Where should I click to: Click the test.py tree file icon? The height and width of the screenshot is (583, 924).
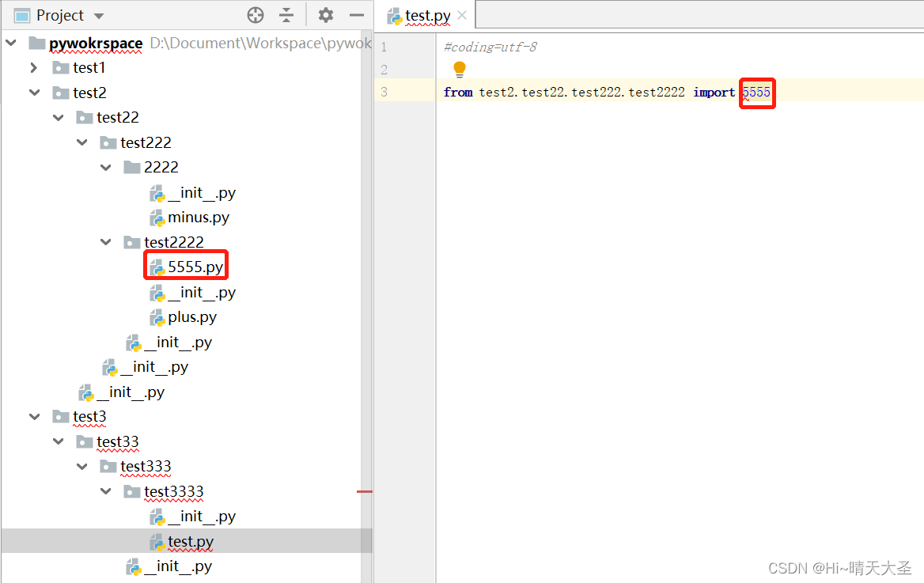[157, 542]
